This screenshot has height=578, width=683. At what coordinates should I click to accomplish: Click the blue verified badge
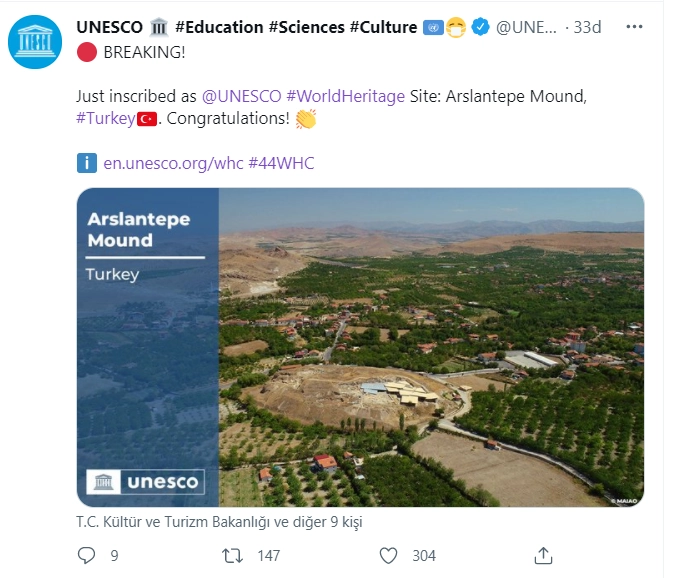[x=479, y=27]
